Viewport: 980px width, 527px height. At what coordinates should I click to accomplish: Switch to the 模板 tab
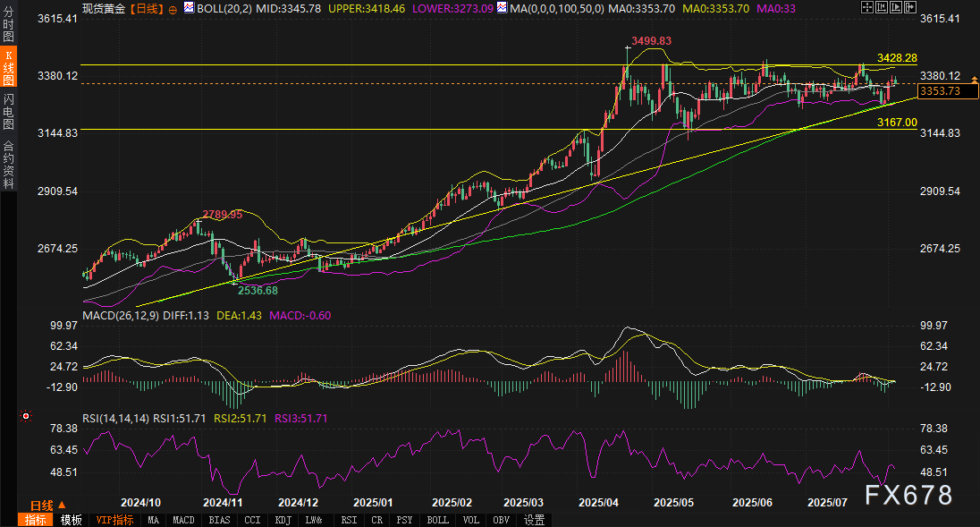coord(72,520)
